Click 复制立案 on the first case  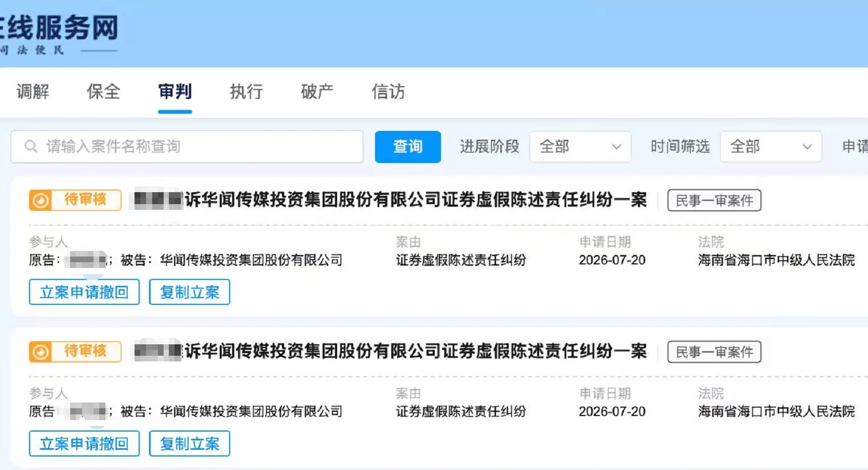(190, 292)
